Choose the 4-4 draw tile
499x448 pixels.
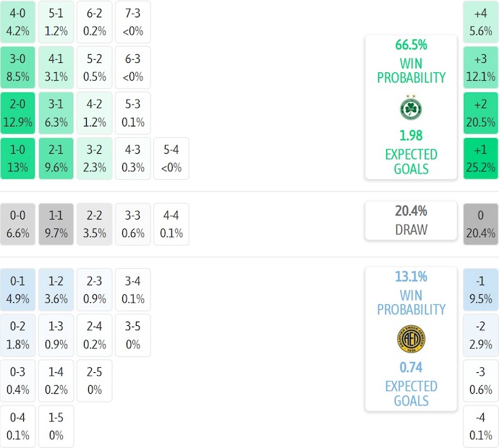[x=171, y=225]
